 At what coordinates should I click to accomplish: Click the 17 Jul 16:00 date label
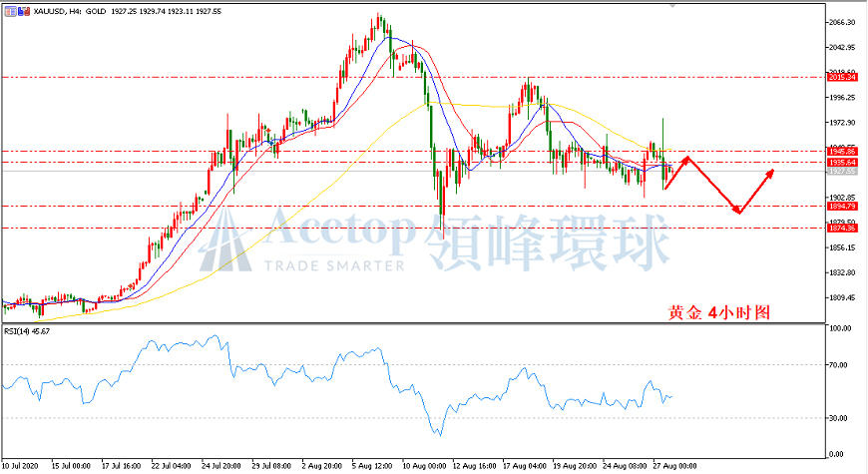(122, 466)
